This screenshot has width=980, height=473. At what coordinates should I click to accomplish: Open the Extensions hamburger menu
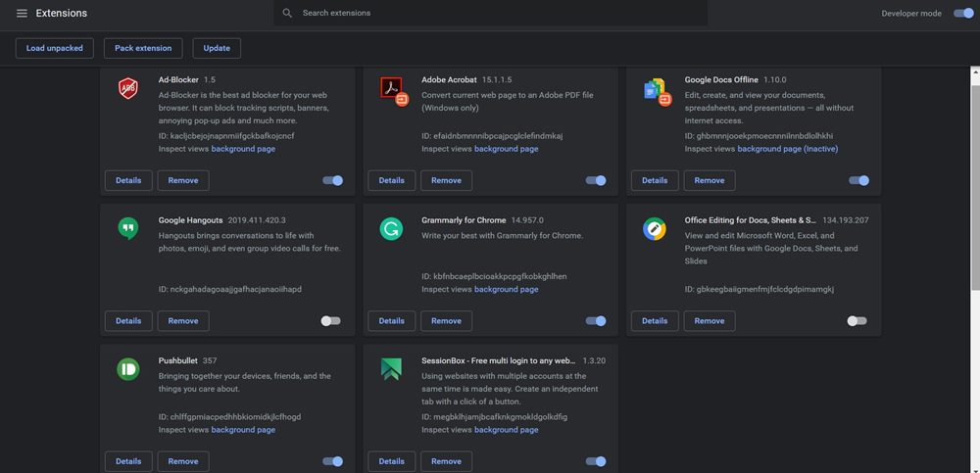pyautogui.click(x=22, y=13)
